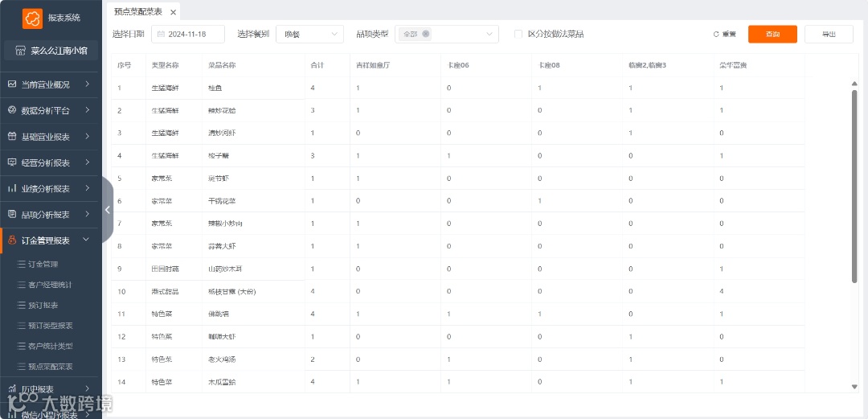Open the 客户统计类型 sidebar item
This screenshot has width=868, height=419.
(x=51, y=347)
